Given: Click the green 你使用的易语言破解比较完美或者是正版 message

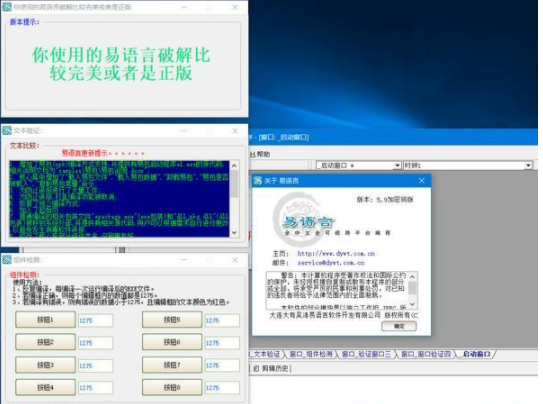Looking at the screenshot, I should point(121,64).
